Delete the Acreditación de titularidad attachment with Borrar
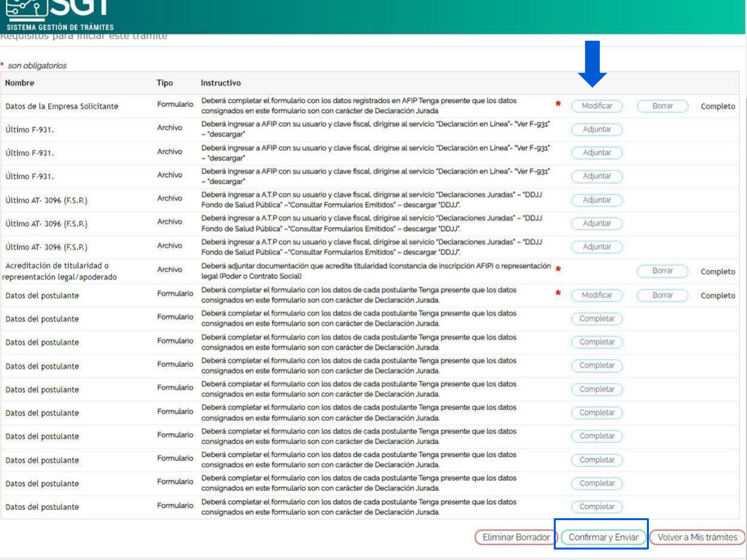This screenshot has height=560, width=747. tap(662, 271)
